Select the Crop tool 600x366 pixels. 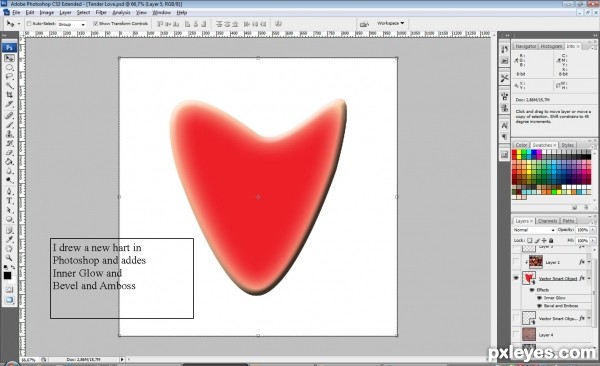coord(9,95)
